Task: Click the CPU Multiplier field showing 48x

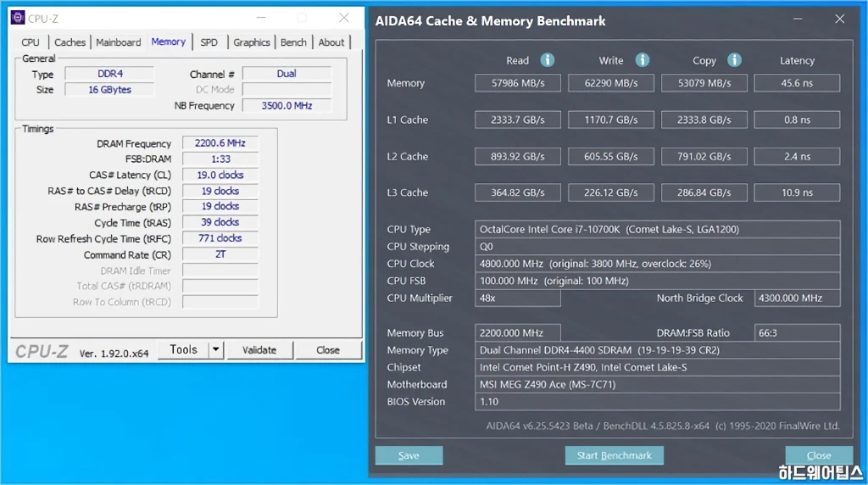Action: click(518, 298)
